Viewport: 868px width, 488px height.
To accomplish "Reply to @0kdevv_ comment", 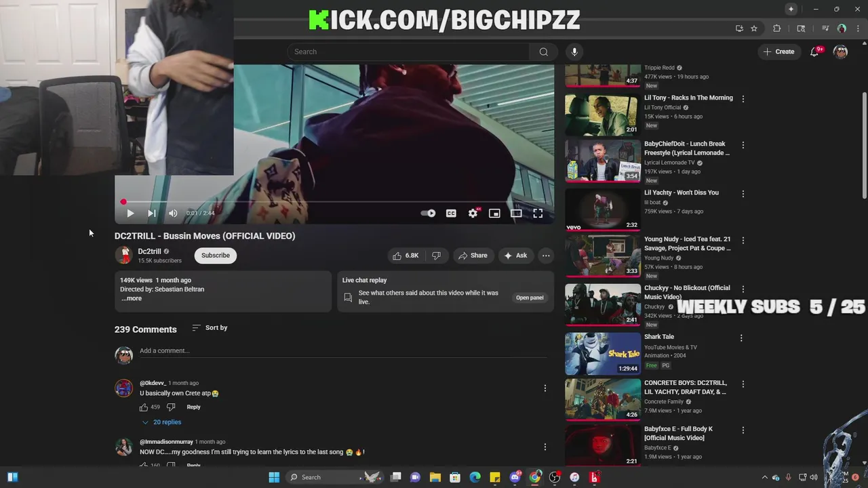I will coord(193,407).
